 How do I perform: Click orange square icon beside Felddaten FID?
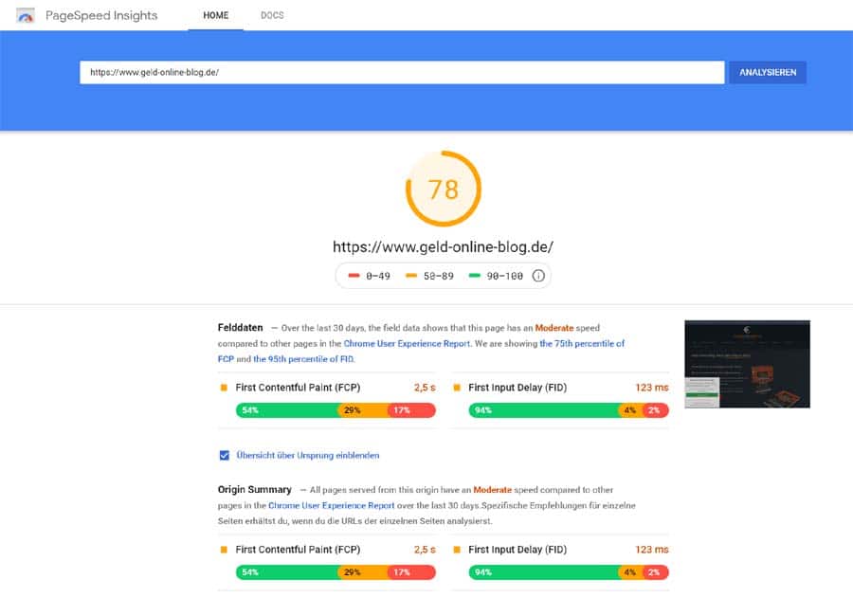(457, 388)
